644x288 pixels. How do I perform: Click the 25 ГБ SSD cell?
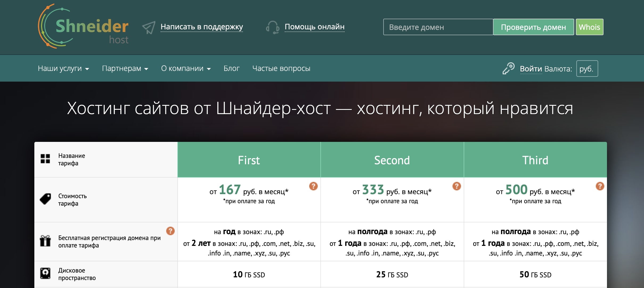tap(392, 274)
